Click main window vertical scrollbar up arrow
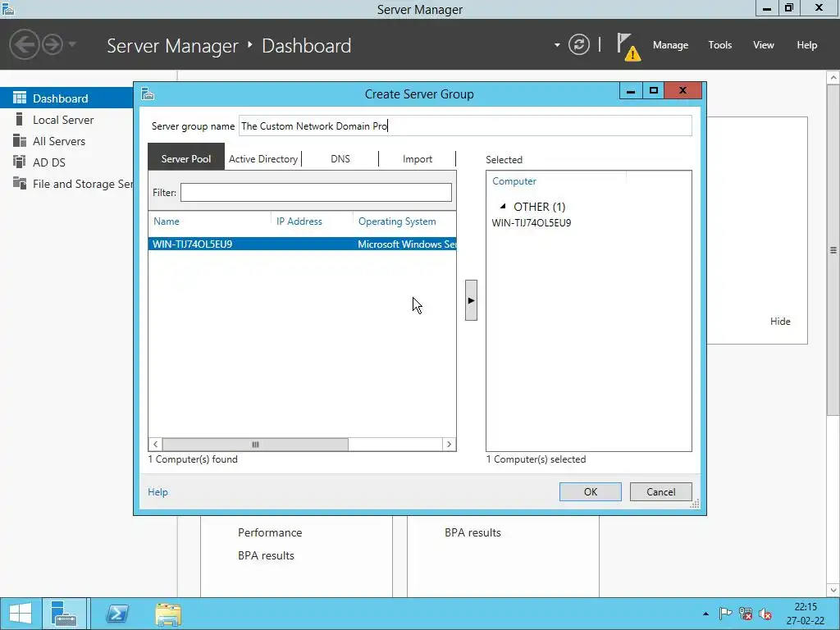Viewport: 840px width, 630px height. point(833,78)
